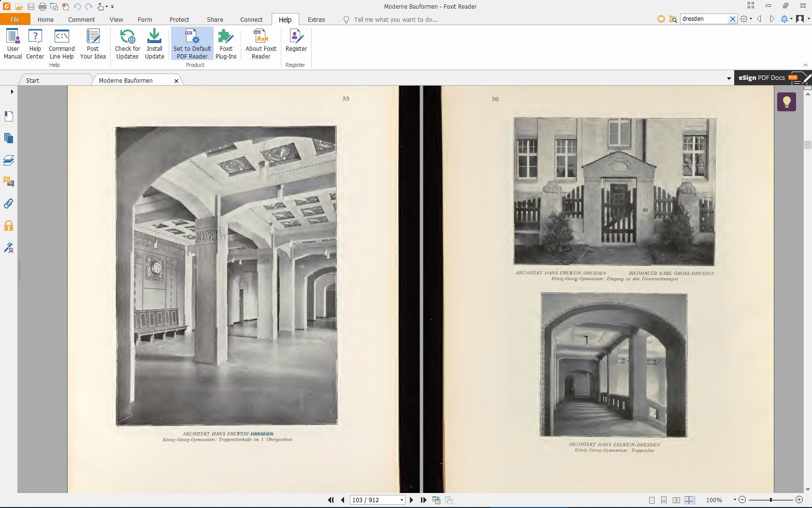The width and height of the screenshot is (812, 508).
Task: Expand hand tool dropdown arrow
Action: [x=106, y=7]
